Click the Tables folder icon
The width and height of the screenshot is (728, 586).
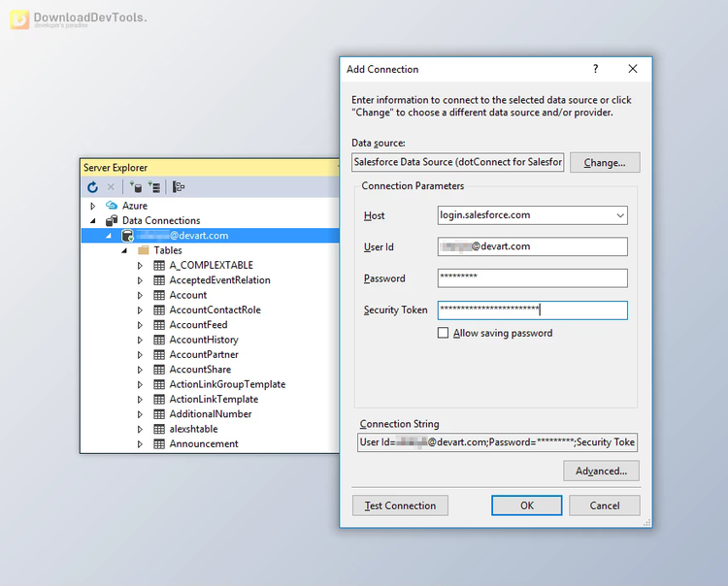click(x=144, y=250)
